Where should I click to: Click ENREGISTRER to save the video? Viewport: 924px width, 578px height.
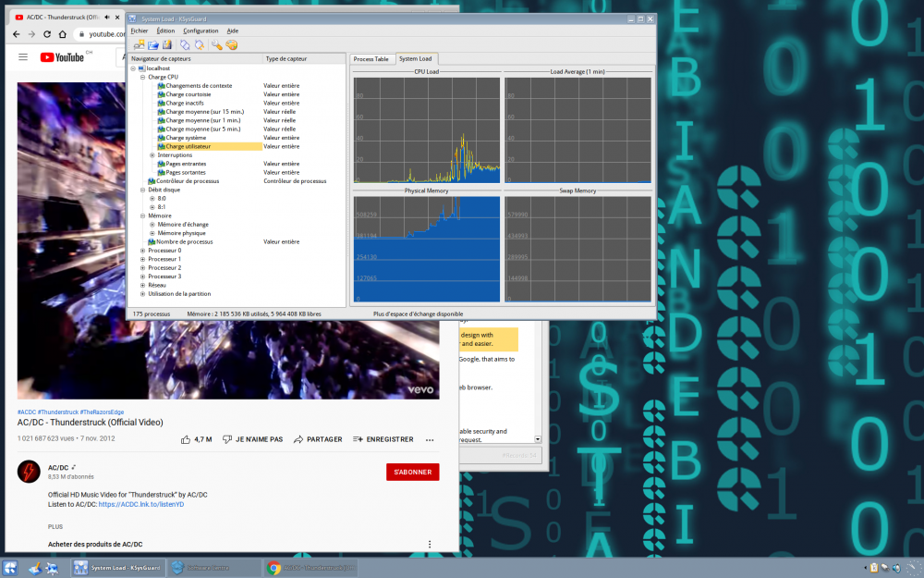point(383,439)
